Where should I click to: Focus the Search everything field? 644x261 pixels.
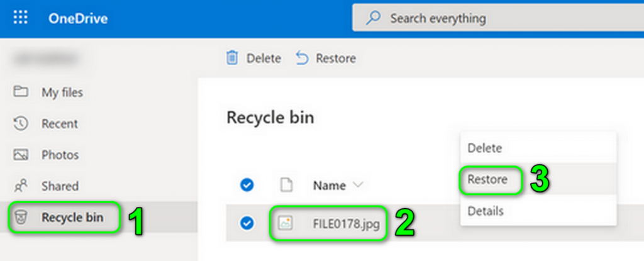coord(498,18)
